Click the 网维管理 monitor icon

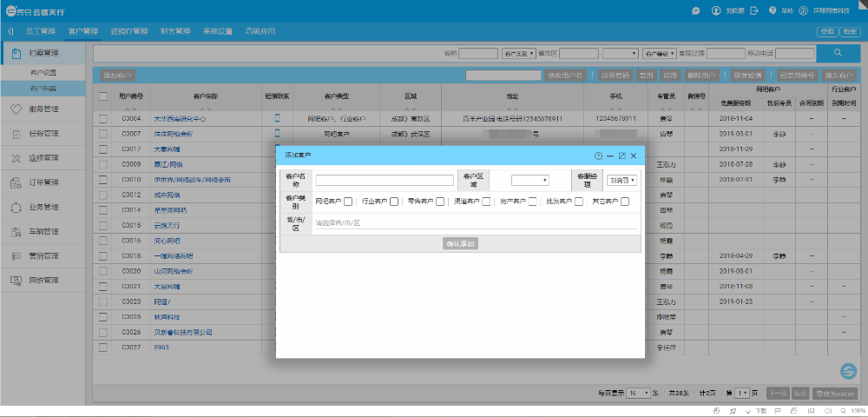(16, 281)
